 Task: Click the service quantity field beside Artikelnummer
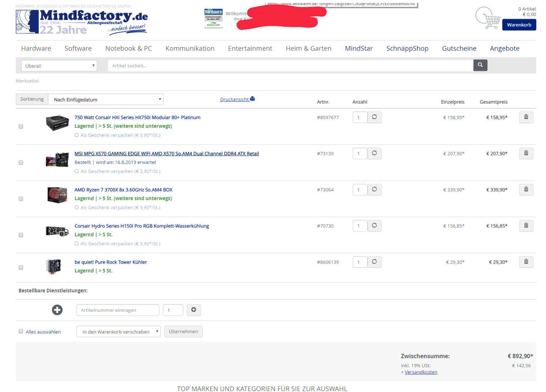click(173, 310)
